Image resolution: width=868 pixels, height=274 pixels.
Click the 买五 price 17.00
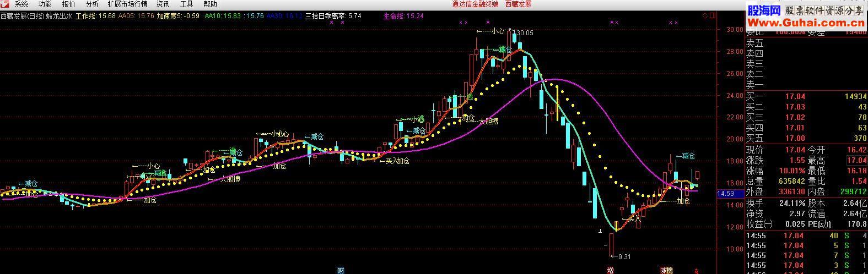pyautogui.click(x=795, y=138)
